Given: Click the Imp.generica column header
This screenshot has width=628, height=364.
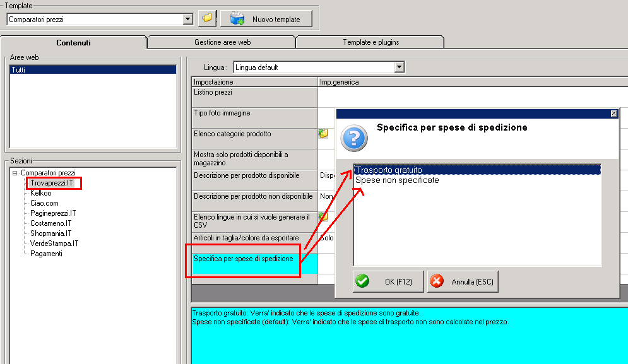Looking at the screenshot, I should pos(473,81).
